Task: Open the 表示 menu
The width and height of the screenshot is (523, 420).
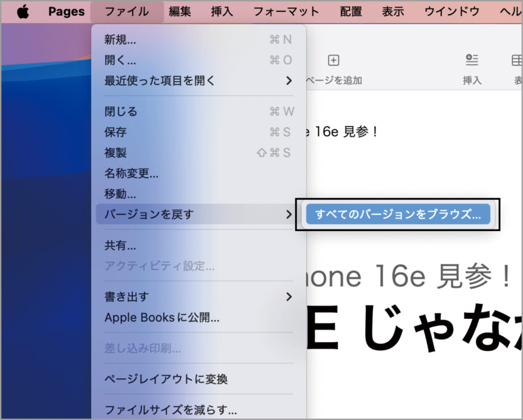Action: 393,12
